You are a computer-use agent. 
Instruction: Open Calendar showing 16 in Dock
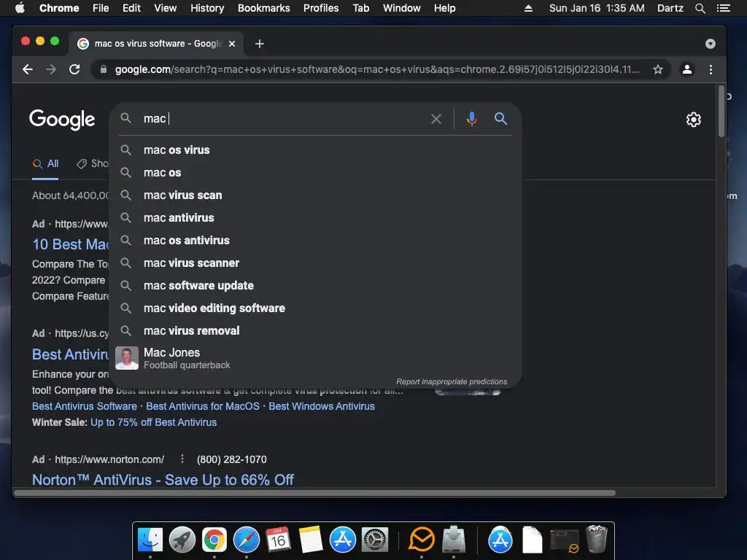[278, 540]
